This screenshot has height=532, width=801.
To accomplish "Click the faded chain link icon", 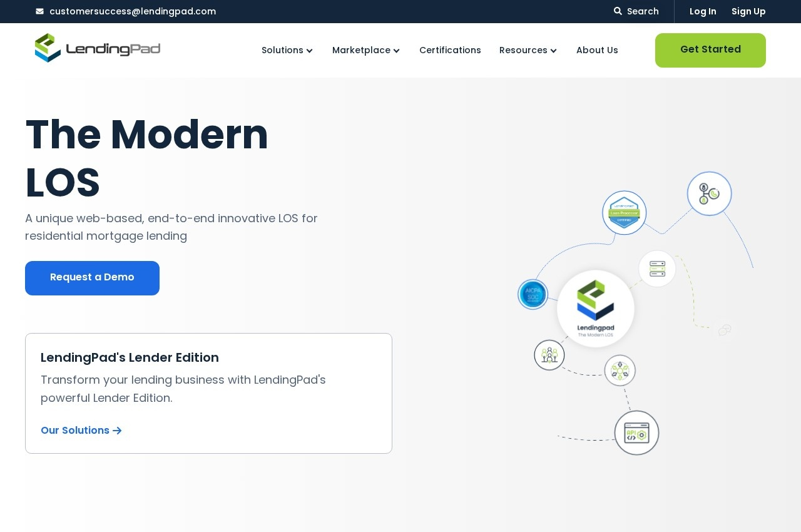I will pyautogui.click(x=725, y=330).
